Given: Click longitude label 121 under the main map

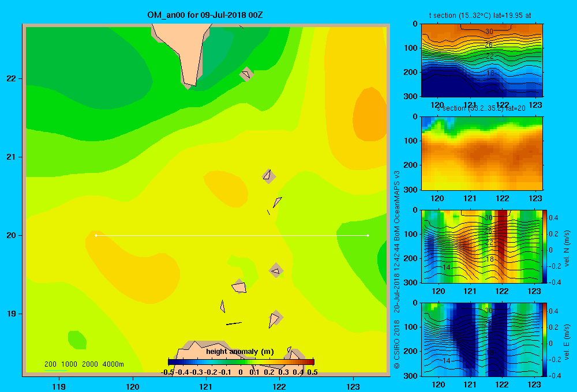Looking at the screenshot, I should tap(206, 386).
